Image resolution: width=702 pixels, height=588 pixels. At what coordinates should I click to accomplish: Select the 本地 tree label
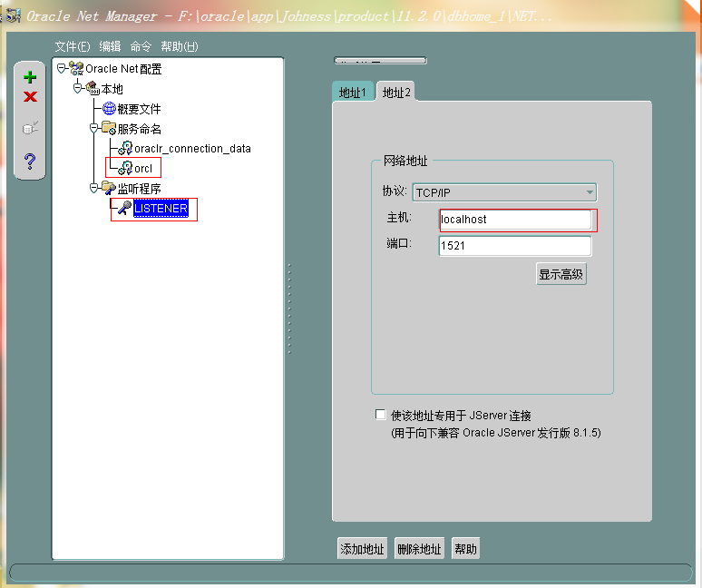point(112,89)
